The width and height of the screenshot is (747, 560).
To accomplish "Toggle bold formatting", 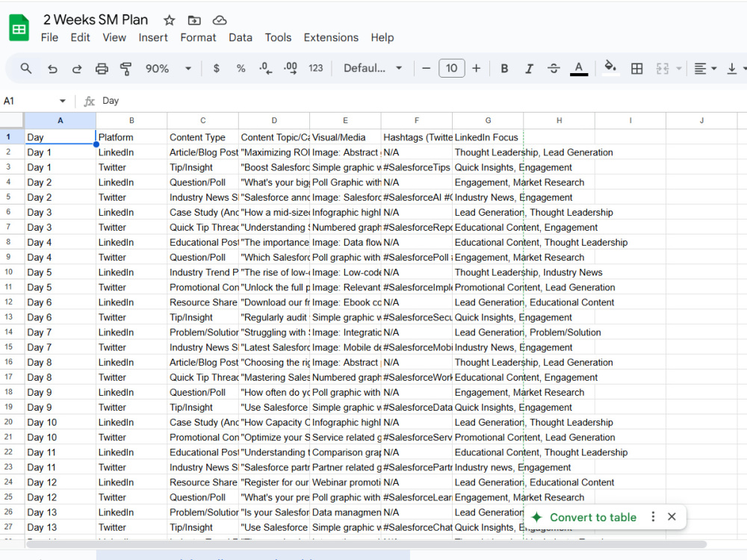I will [x=504, y=69].
